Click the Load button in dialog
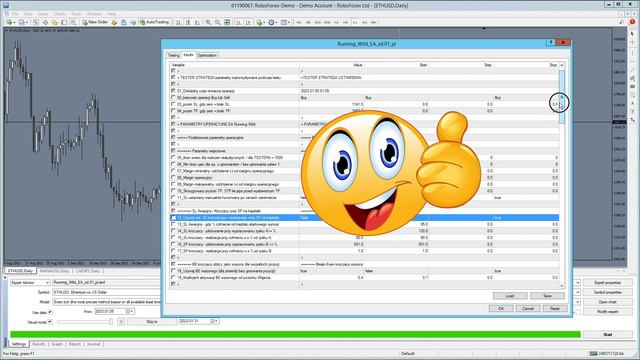 (510, 296)
